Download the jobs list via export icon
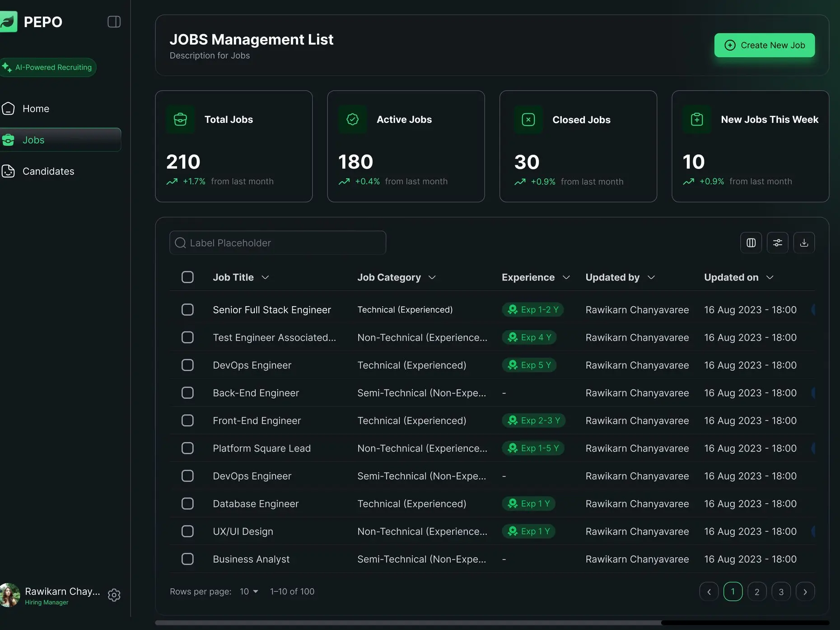Image resolution: width=840 pixels, height=630 pixels. click(x=804, y=243)
